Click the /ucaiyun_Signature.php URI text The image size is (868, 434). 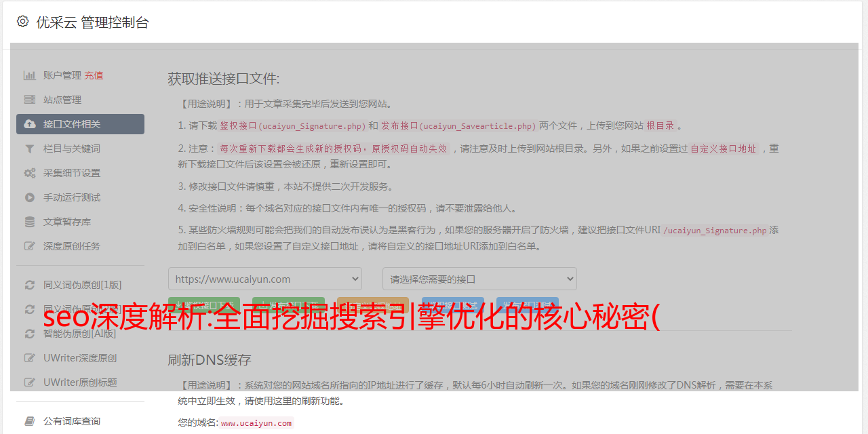pos(715,230)
